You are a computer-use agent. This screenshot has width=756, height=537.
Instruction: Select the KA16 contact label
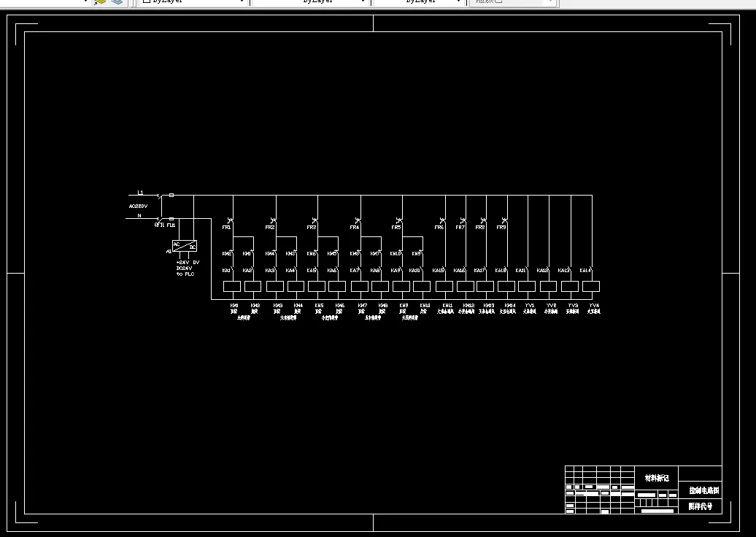tap(460, 271)
